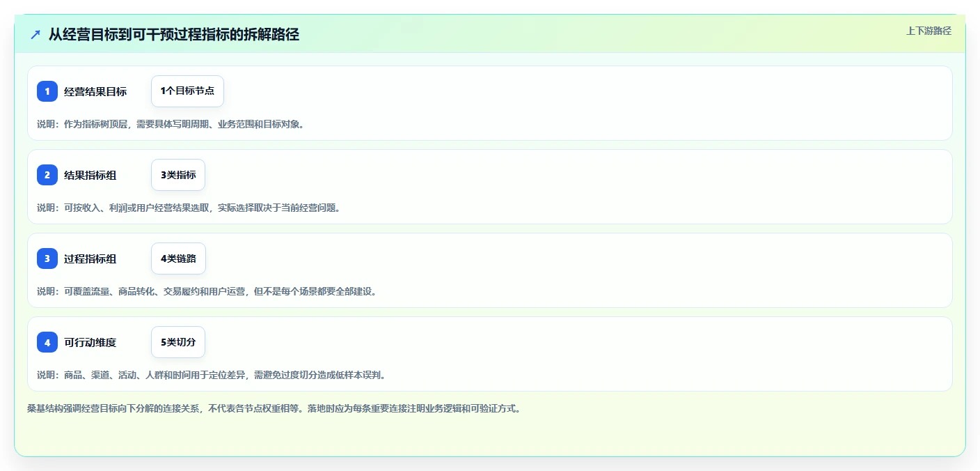
Task: Select the 3类指标 chip
Action: (x=178, y=175)
